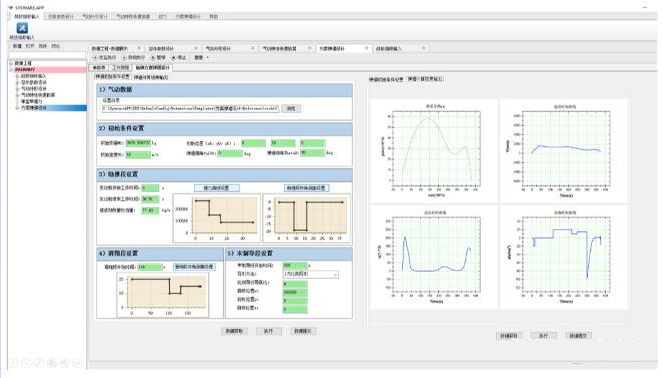Close the 气动特性快速估算 document tab
The width and height of the screenshot is (662, 378).
tap(309, 49)
